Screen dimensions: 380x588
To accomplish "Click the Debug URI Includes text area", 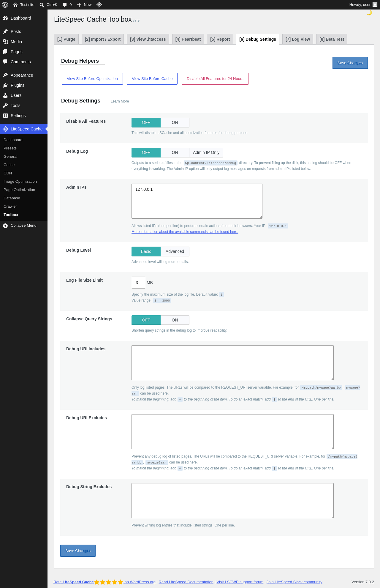I will coord(232,363).
